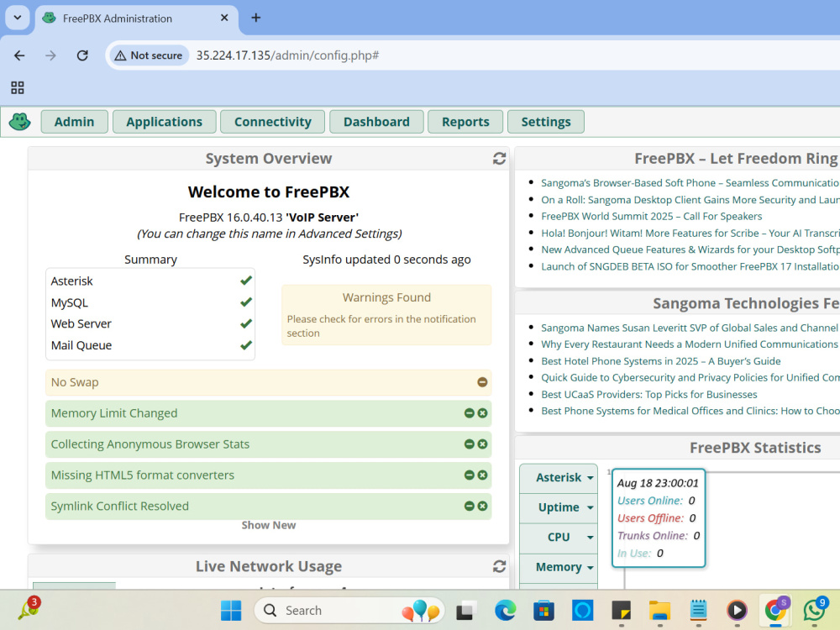Dismiss the Memory Limit Changed notification
Screen dimensions: 840x630
482,413
